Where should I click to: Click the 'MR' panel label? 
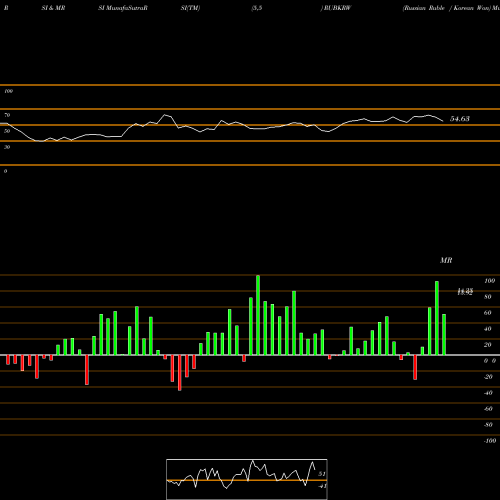446,260
